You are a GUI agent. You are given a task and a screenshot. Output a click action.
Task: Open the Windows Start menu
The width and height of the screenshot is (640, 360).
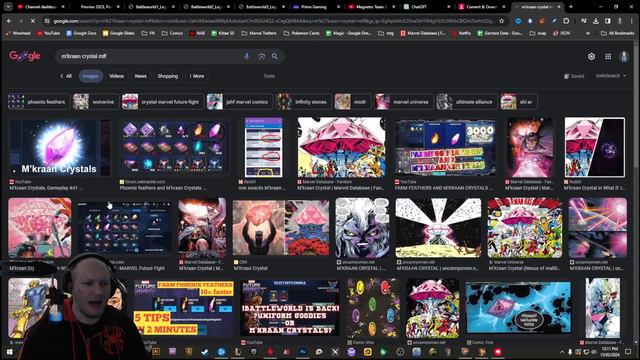pyautogui.click(x=9, y=352)
